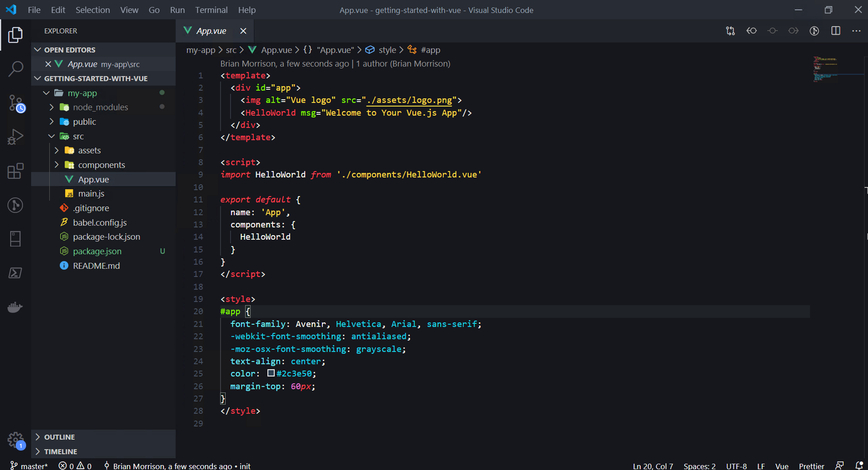Viewport: 868px width, 470px height.
Task: Open package-lock.json file
Action: pos(106,237)
